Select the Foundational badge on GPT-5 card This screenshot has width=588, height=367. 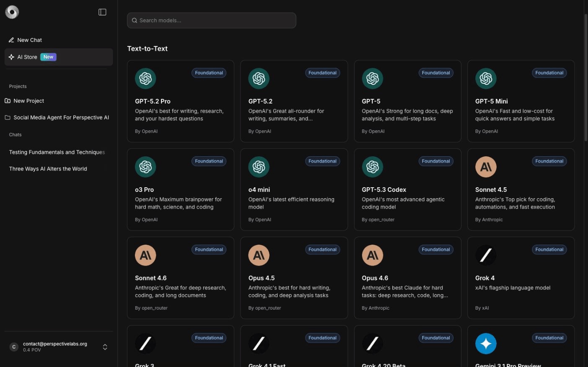coord(436,72)
